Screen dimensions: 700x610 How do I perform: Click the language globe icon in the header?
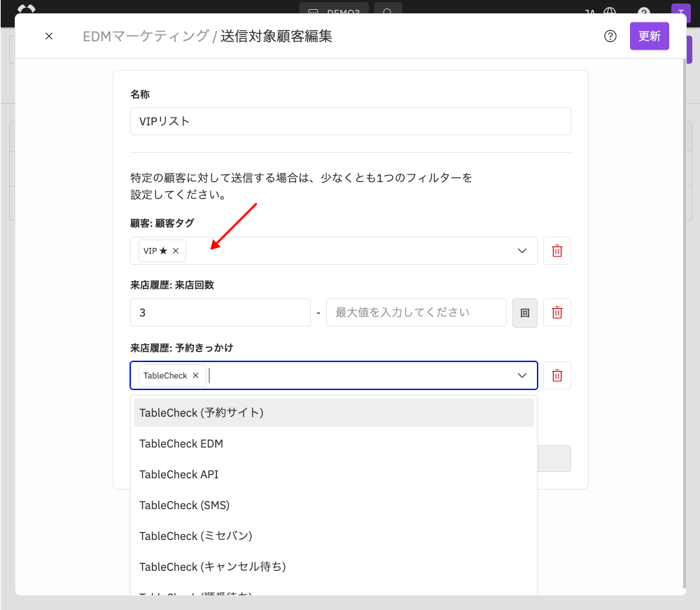610,11
